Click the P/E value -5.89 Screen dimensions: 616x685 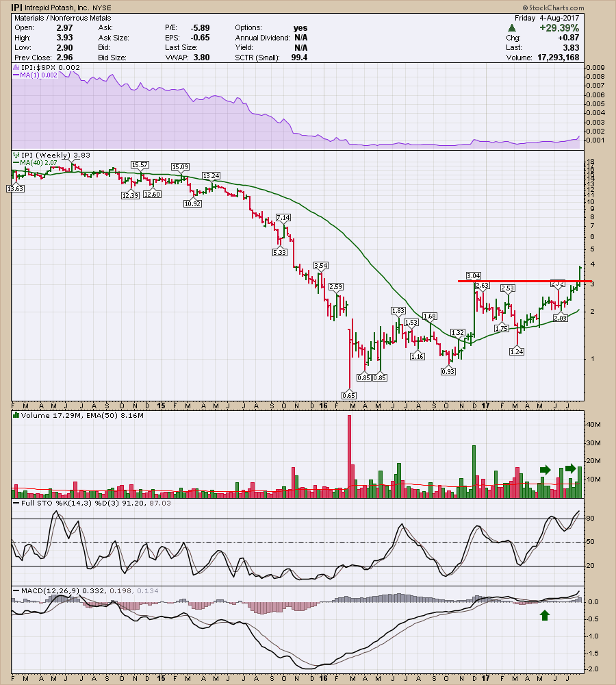200,28
